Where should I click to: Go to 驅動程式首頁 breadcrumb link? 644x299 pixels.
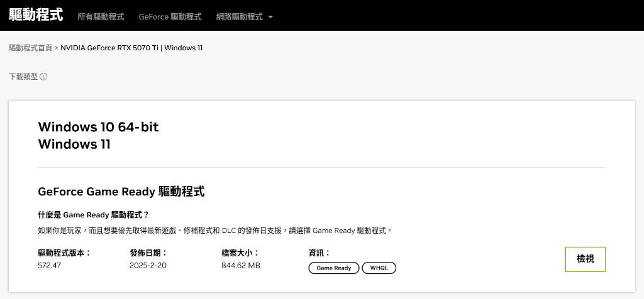pos(30,48)
